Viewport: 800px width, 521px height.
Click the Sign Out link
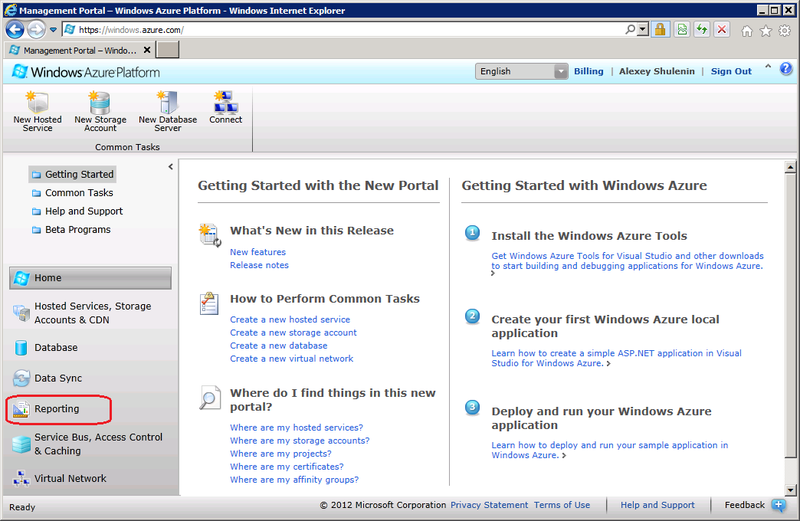[x=731, y=71]
